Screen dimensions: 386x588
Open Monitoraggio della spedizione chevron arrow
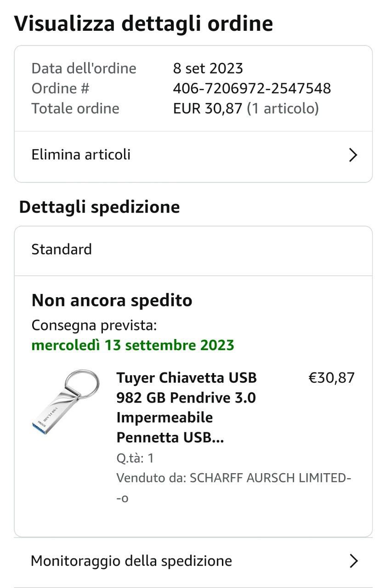(x=353, y=561)
